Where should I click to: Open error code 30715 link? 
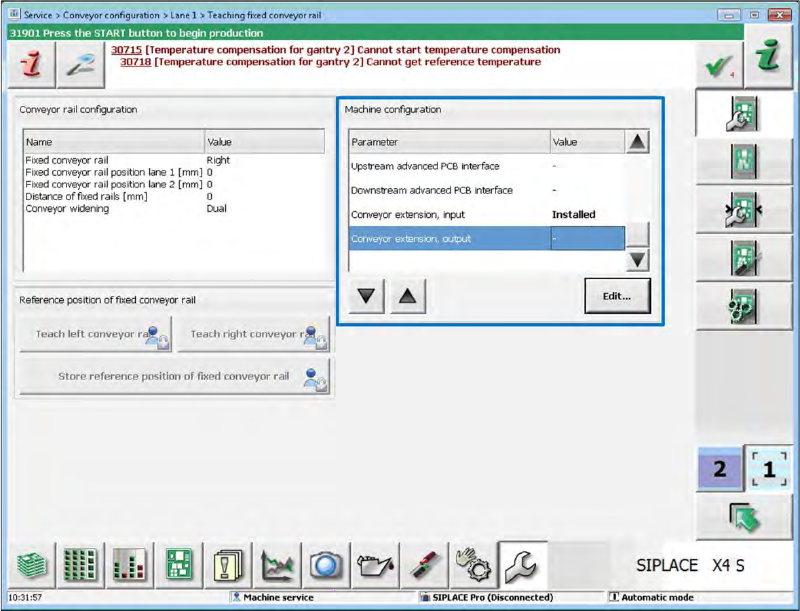coord(126,50)
